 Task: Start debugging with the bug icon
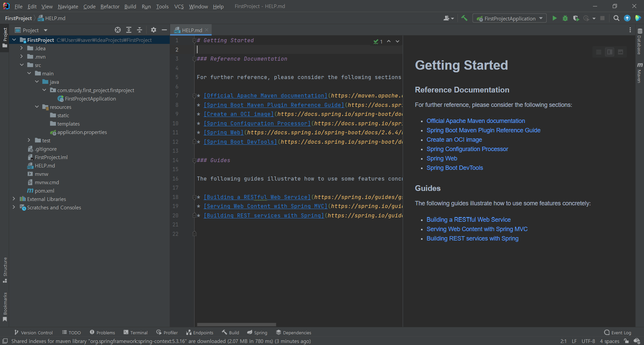565,18
